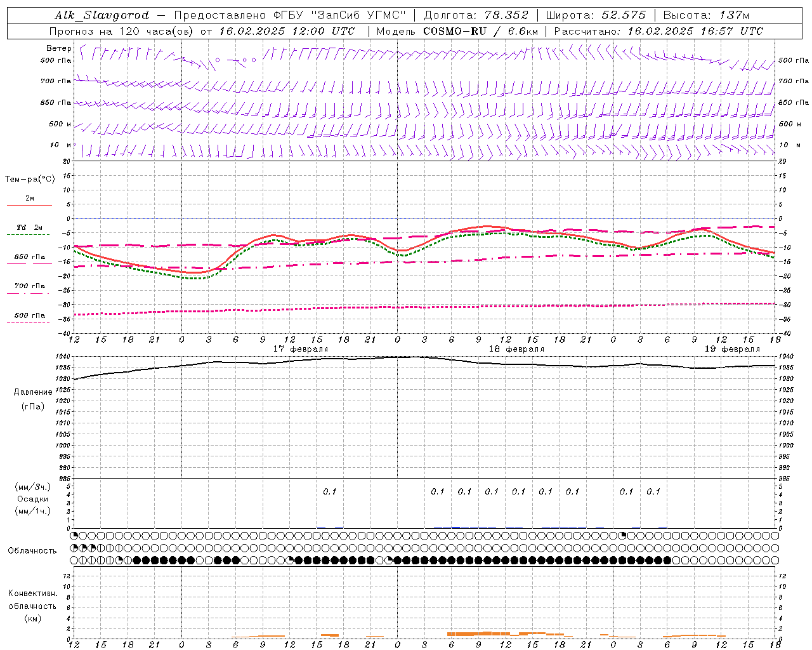
Task: Click the (мм/1ч.) precipitation unit label
Action: click(32, 511)
